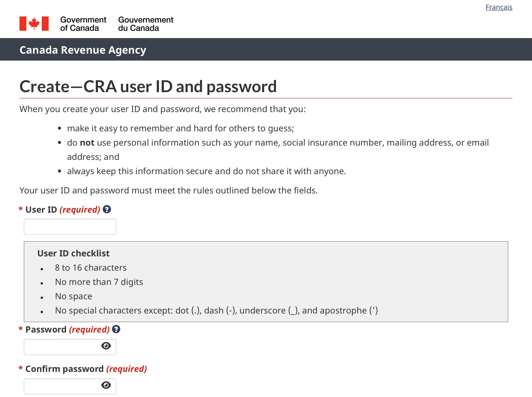Click the Password (required) label
The width and height of the screenshot is (532, 397).
(67, 329)
